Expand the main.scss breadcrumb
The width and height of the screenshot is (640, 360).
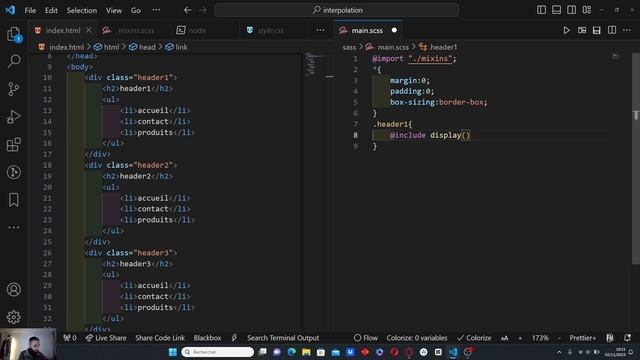tap(388, 47)
